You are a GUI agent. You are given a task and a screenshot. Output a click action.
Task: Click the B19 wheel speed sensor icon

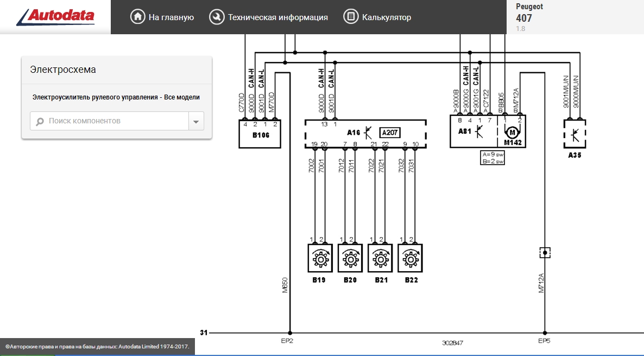point(320,258)
